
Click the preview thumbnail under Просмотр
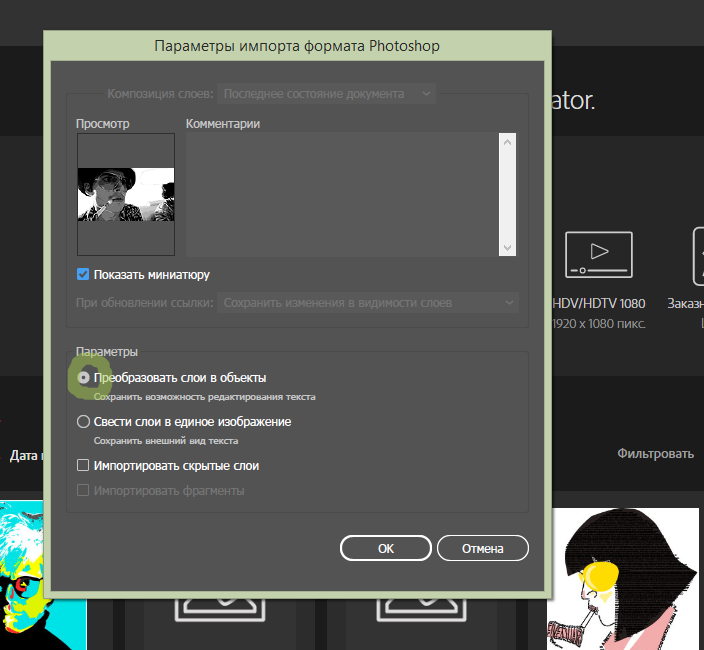pos(126,194)
